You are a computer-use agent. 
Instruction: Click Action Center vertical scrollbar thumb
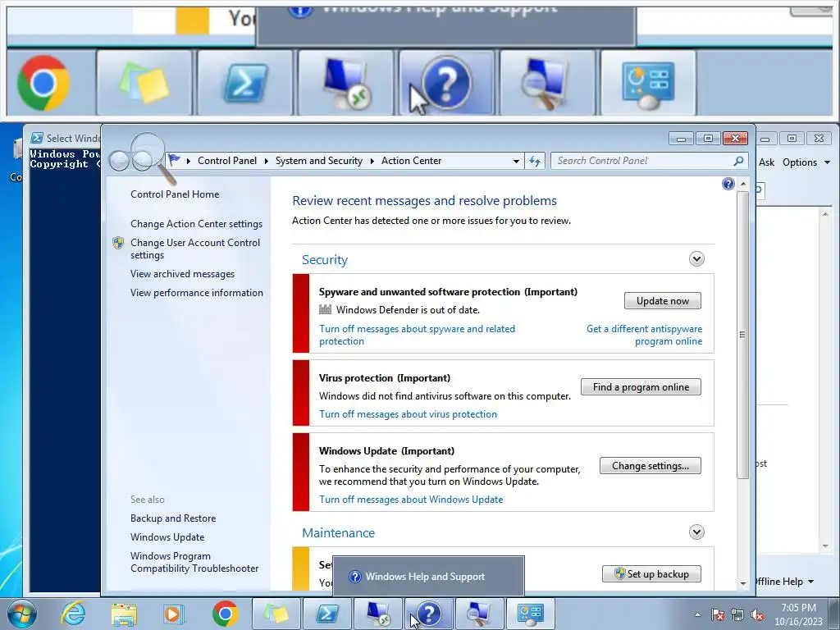(x=742, y=335)
